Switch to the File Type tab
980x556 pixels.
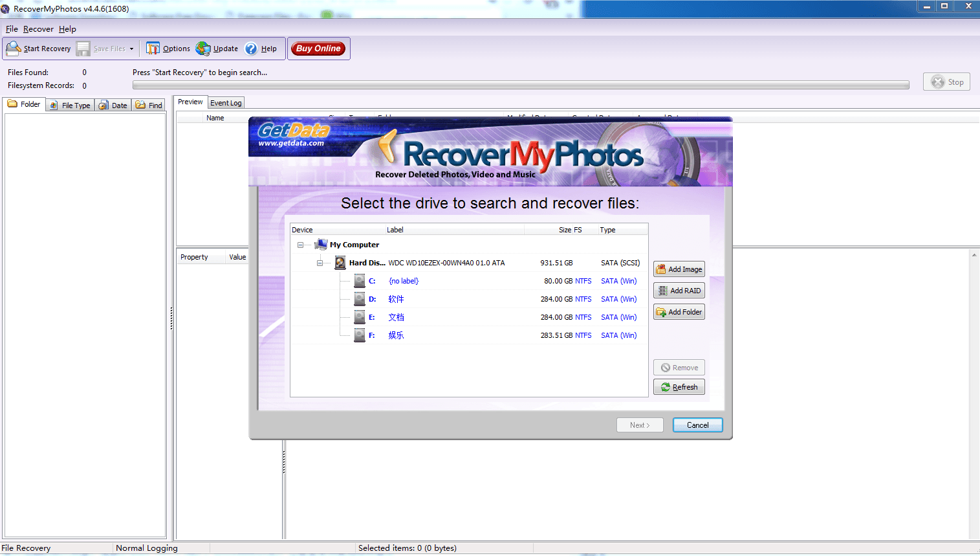point(69,104)
